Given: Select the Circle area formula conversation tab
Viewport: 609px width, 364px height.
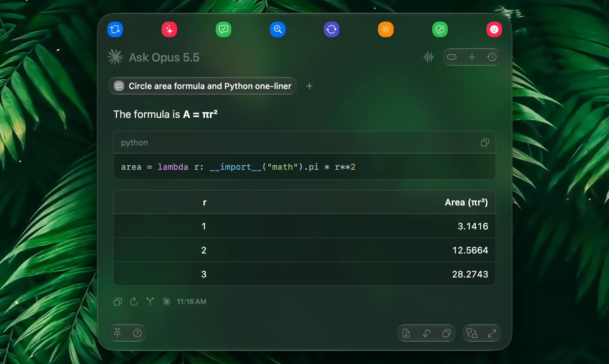Looking at the screenshot, I should click(x=203, y=86).
